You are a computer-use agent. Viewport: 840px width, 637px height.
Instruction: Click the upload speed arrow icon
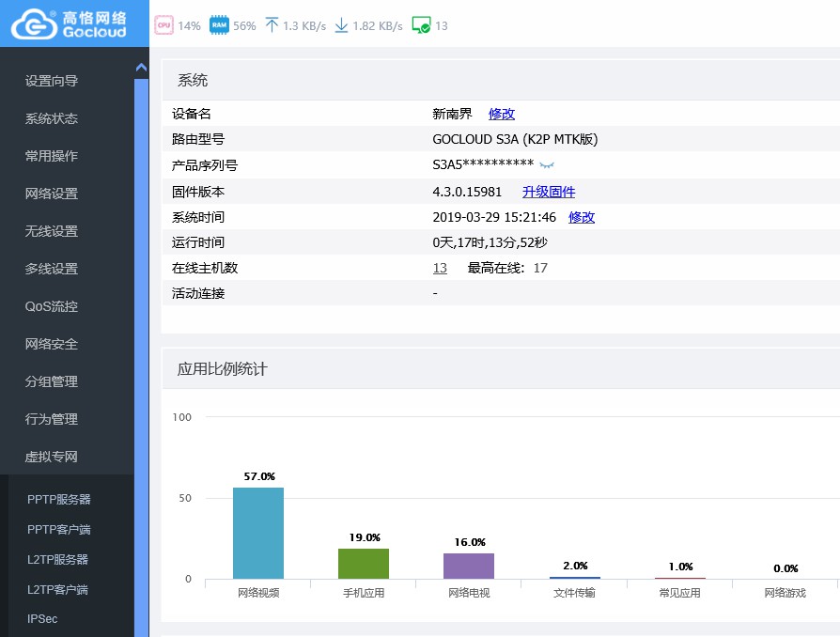coord(272,25)
